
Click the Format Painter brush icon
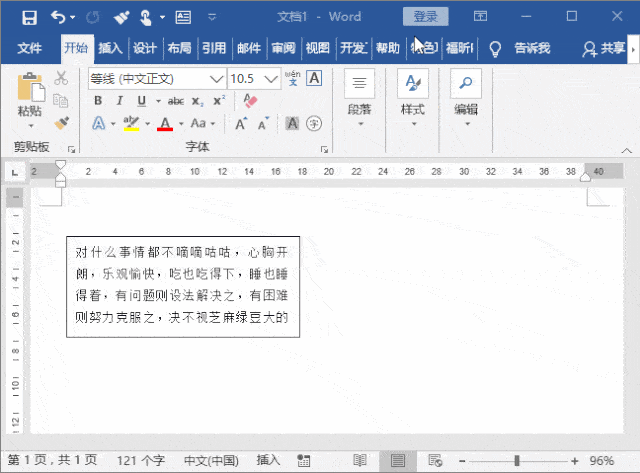point(62,123)
